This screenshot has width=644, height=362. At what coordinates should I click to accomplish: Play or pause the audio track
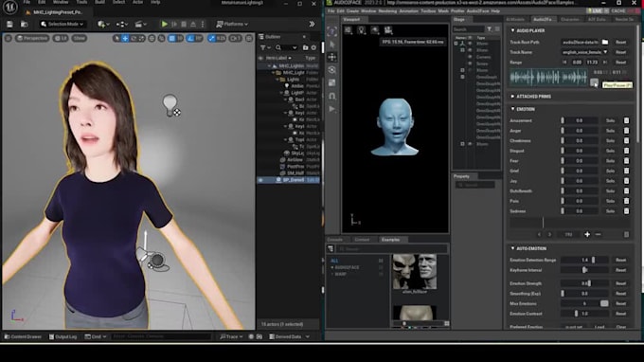click(595, 82)
